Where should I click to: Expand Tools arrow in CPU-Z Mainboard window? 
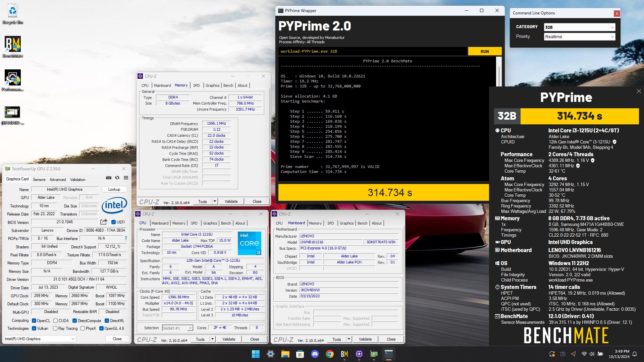(349, 339)
